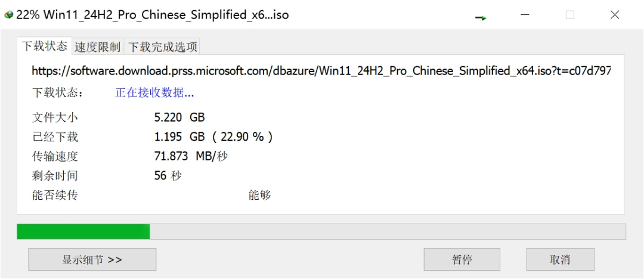Switch to the 下载状态 tab
Viewport: 644px width, 279px height.
[x=44, y=46]
